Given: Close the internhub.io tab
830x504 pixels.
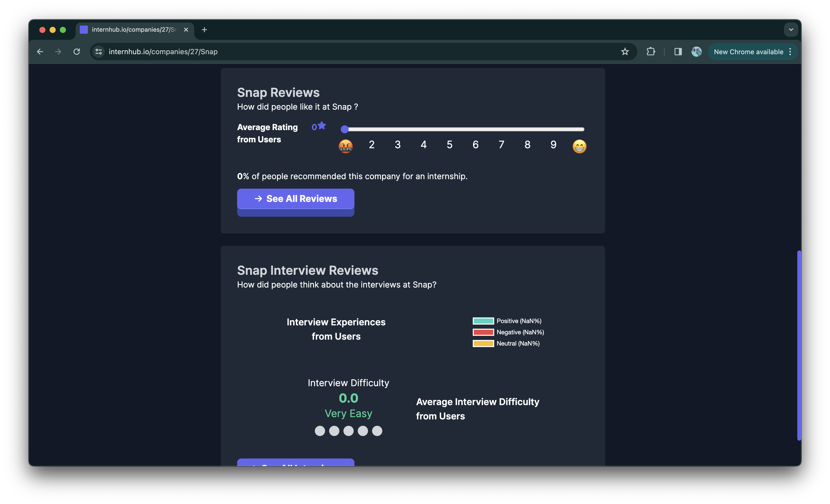Looking at the screenshot, I should 186,30.
